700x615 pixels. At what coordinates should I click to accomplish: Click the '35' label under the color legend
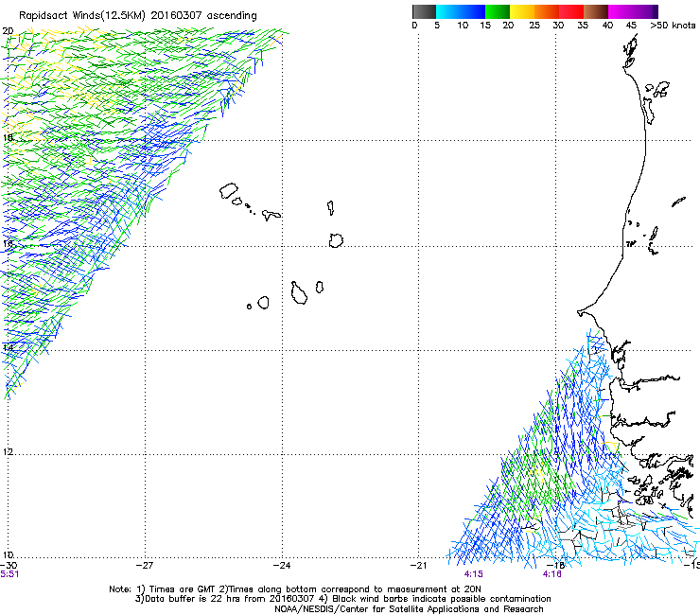click(x=583, y=26)
